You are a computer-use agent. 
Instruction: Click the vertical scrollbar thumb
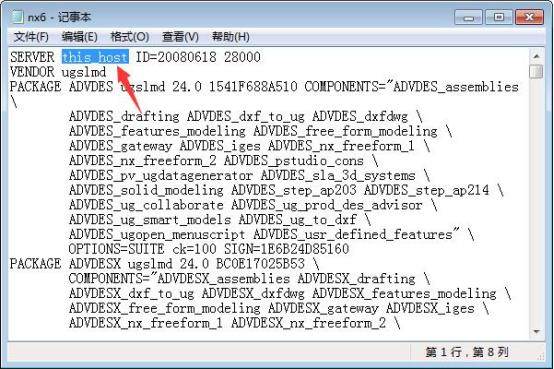536,71
